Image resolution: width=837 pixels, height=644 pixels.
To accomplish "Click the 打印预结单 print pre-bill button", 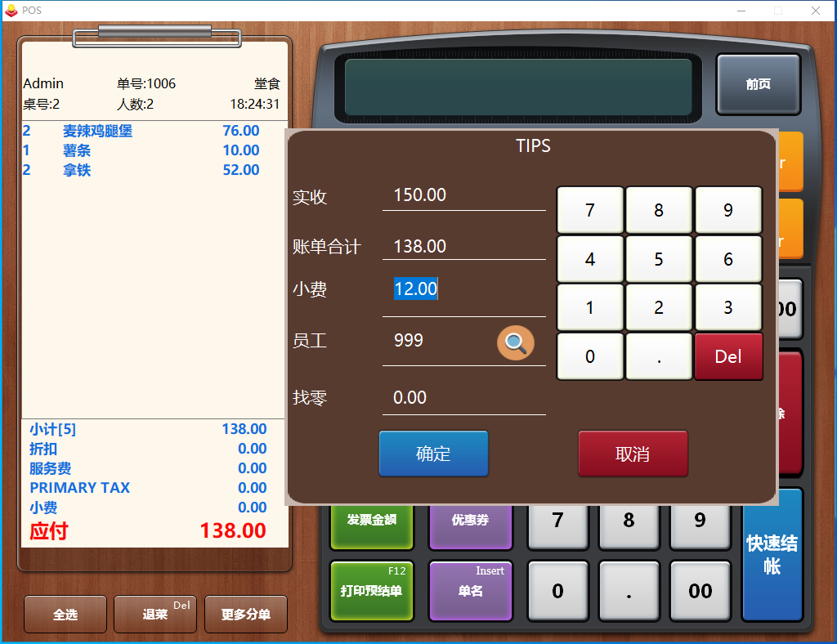I will 371,590.
